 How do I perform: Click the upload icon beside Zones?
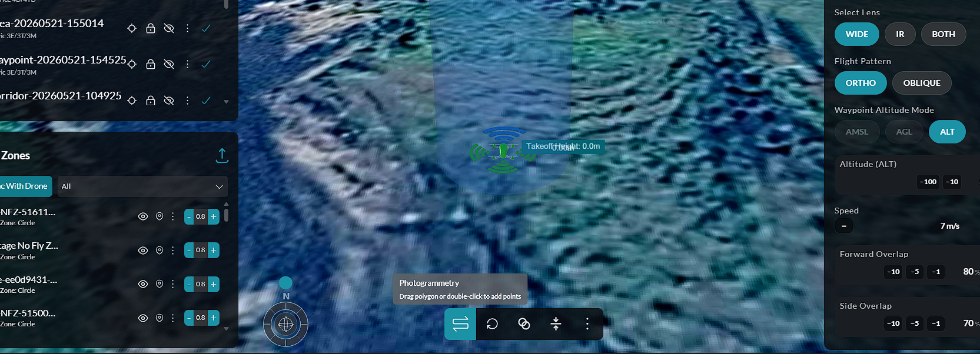coord(222,156)
